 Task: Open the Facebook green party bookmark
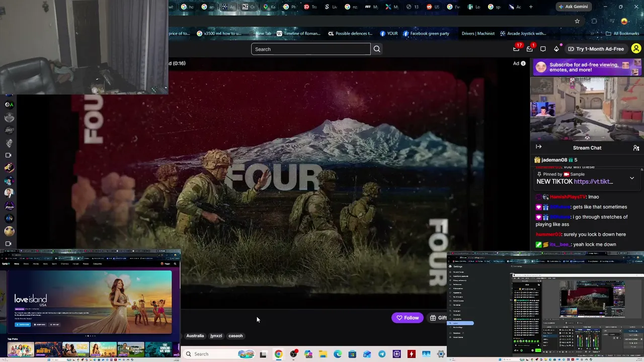[x=426, y=34]
